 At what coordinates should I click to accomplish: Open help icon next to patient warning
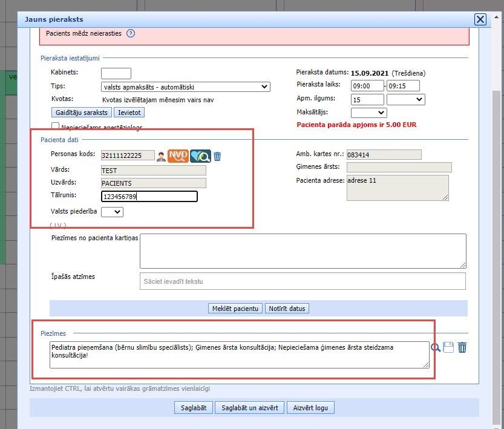click(130, 33)
